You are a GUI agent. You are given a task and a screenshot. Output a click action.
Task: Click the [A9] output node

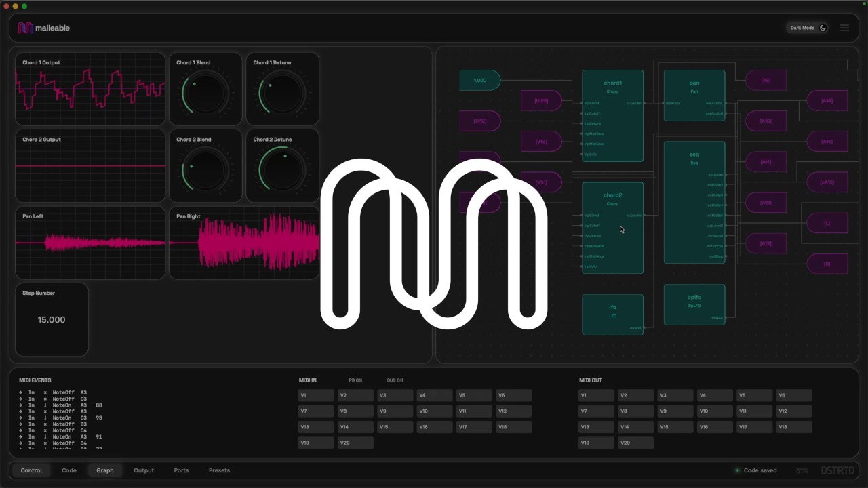(x=766, y=81)
